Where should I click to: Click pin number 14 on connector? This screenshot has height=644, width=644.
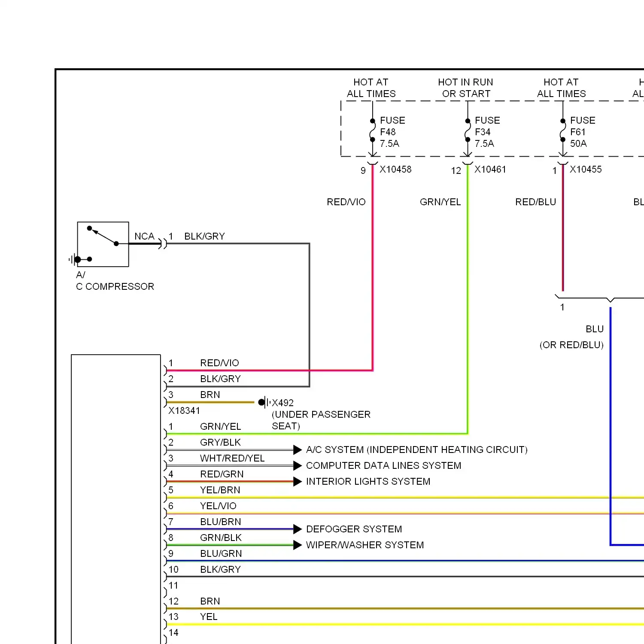(x=173, y=632)
